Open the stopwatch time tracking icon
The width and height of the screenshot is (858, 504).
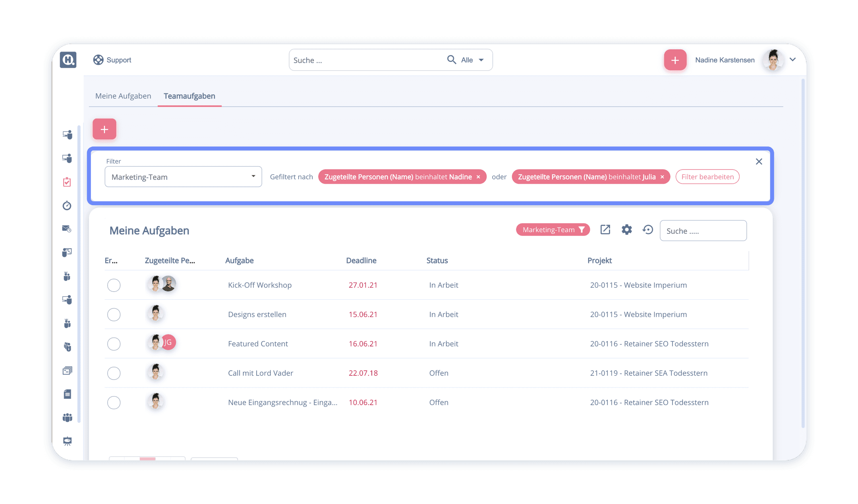pyautogui.click(x=67, y=206)
